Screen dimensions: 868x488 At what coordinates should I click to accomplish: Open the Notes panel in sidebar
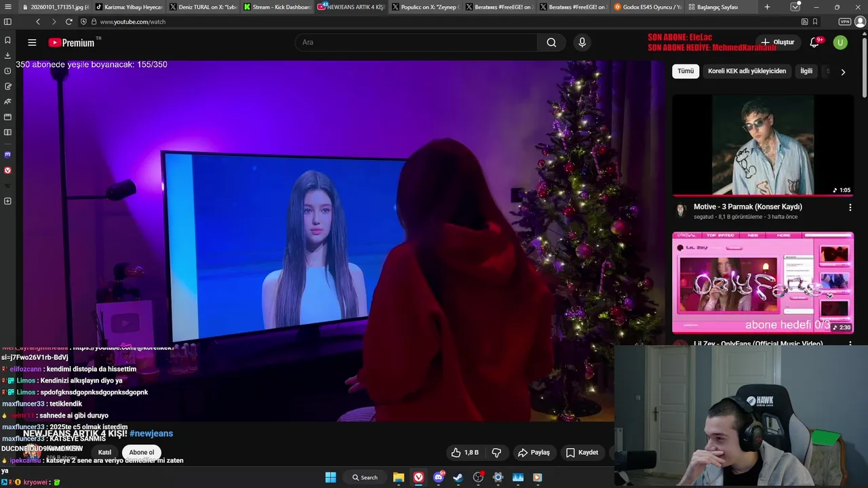click(x=7, y=86)
